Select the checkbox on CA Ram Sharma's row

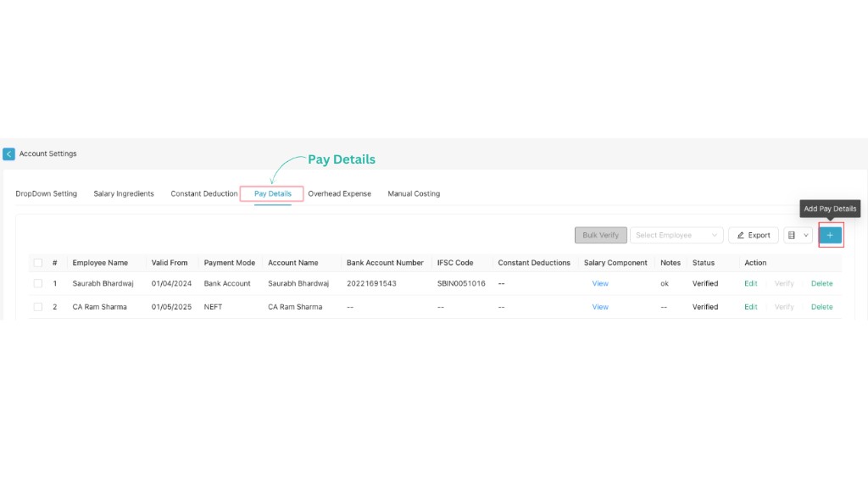pos(36,307)
